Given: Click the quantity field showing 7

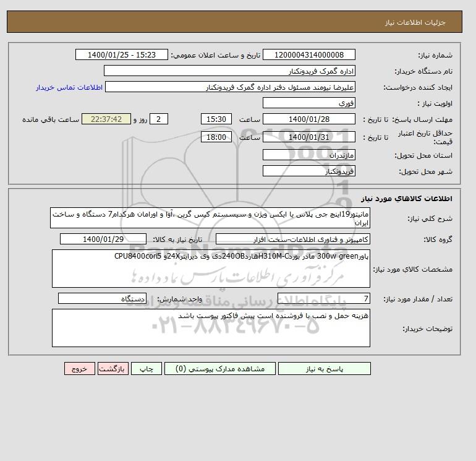Looking at the screenshot, I should point(323,299).
